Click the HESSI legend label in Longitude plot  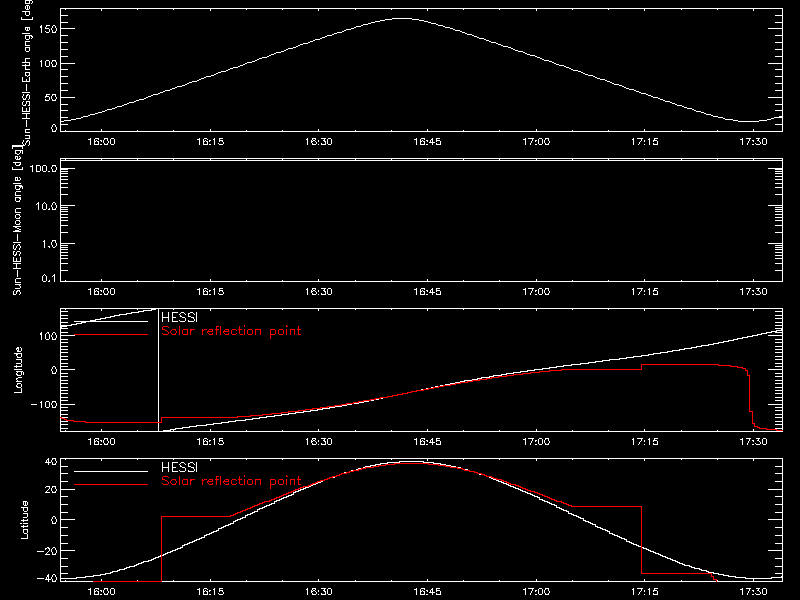[x=179, y=317]
